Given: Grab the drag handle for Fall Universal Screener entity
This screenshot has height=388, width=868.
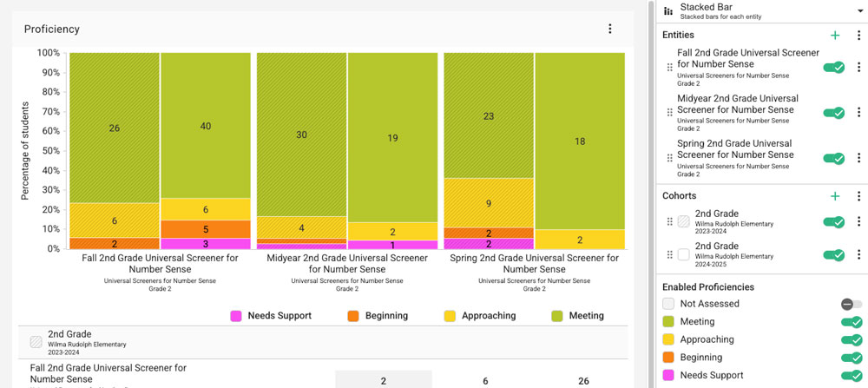Looking at the screenshot, I should (669, 68).
